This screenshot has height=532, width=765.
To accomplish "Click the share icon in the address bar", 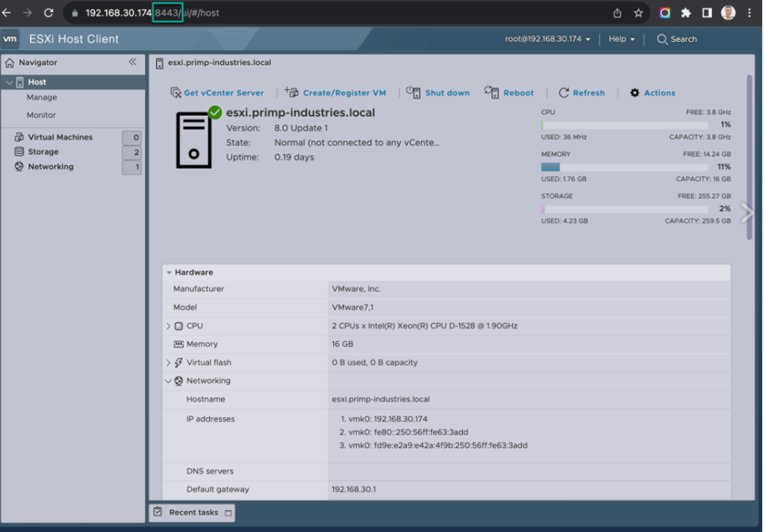I will (x=617, y=13).
